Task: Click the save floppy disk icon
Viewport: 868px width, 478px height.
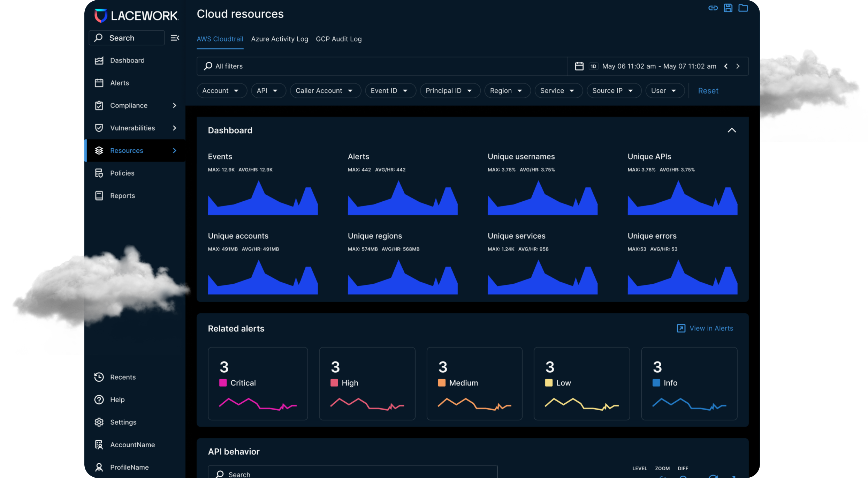Action: [728, 8]
